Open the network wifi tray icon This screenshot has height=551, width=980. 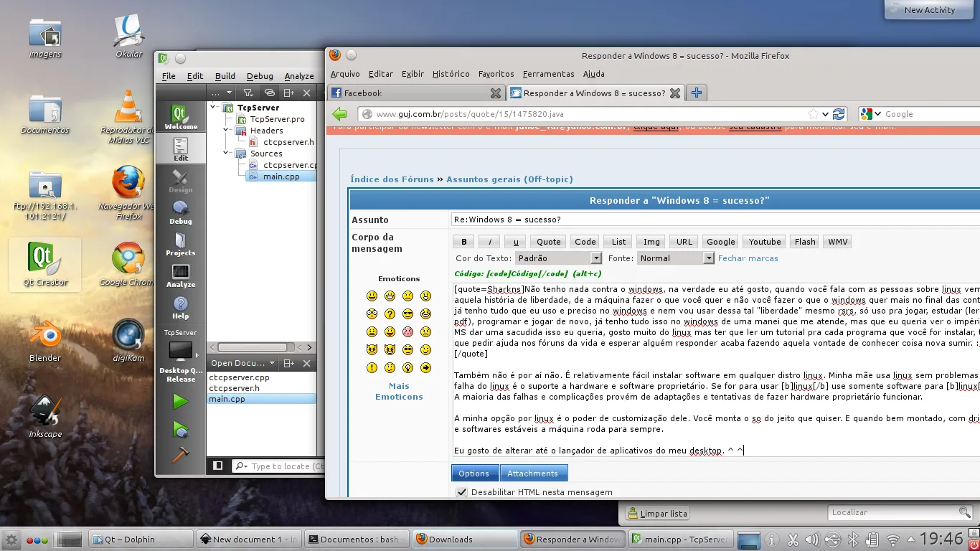coord(893,540)
